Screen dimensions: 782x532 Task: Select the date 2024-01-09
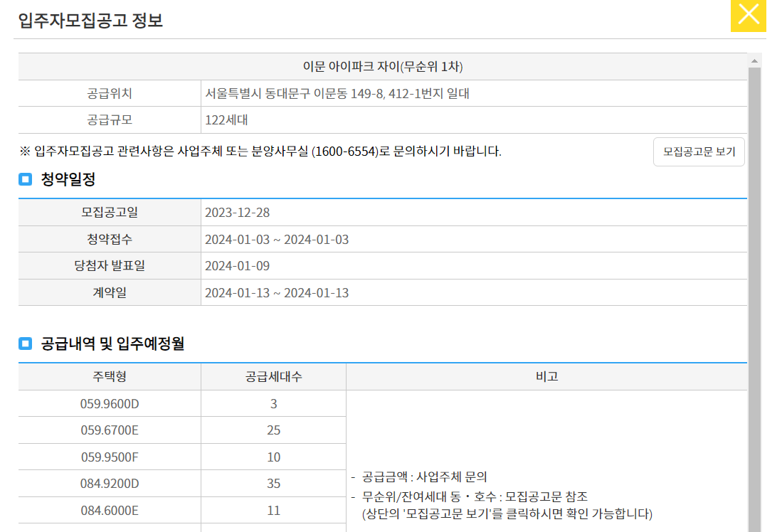(x=238, y=266)
